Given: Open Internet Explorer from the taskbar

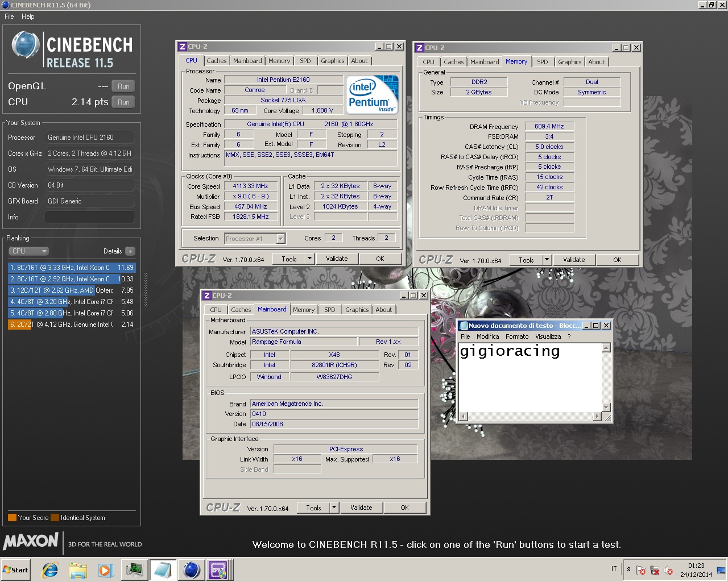Looking at the screenshot, I should (50, 570).
